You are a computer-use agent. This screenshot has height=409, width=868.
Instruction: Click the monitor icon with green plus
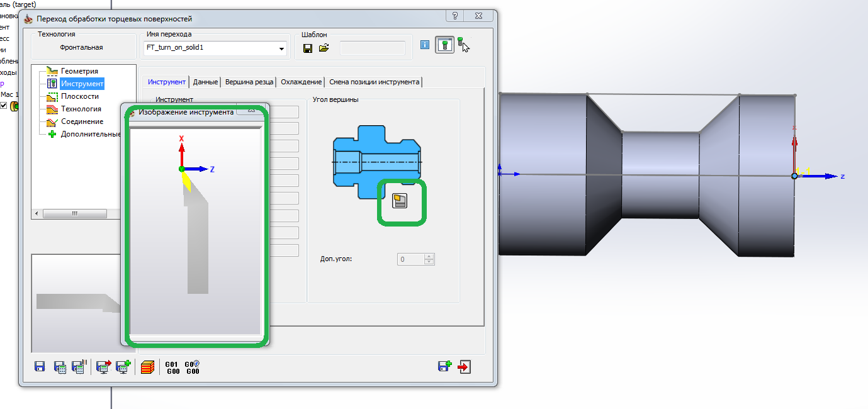[x=123, y=367]
